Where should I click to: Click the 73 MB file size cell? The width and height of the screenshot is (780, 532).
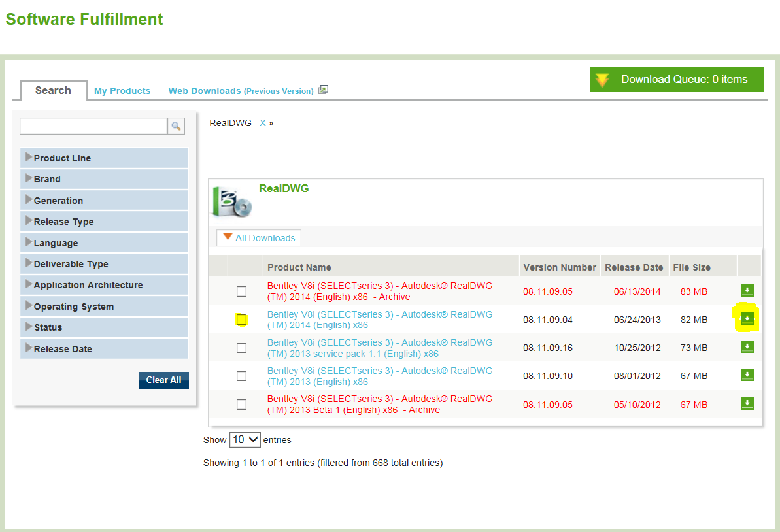click(694, 348)
